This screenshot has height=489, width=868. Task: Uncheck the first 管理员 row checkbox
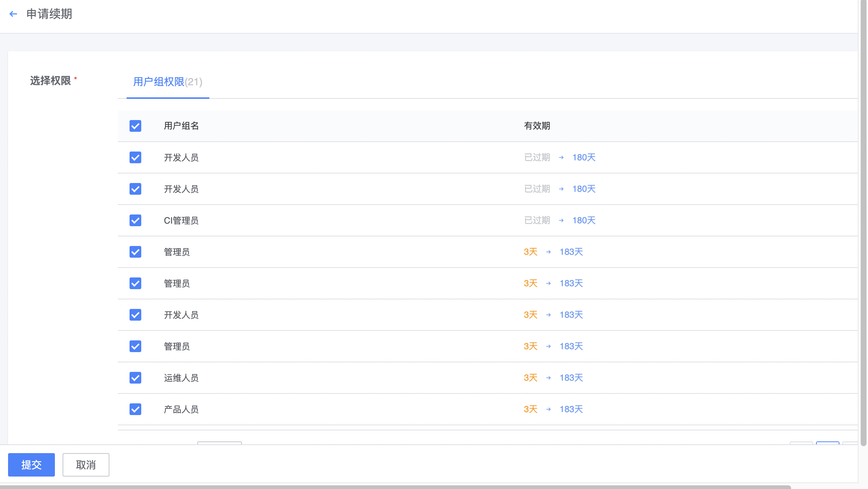135,252
